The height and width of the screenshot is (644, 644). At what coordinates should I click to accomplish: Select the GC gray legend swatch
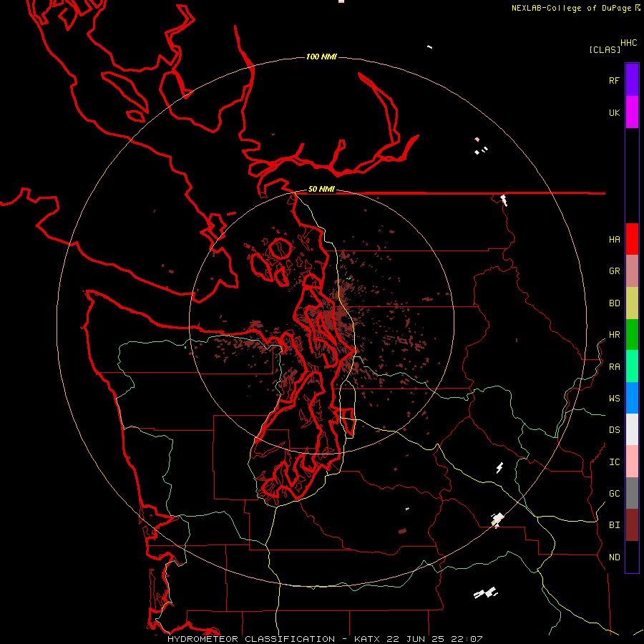[x=632, y=493]
